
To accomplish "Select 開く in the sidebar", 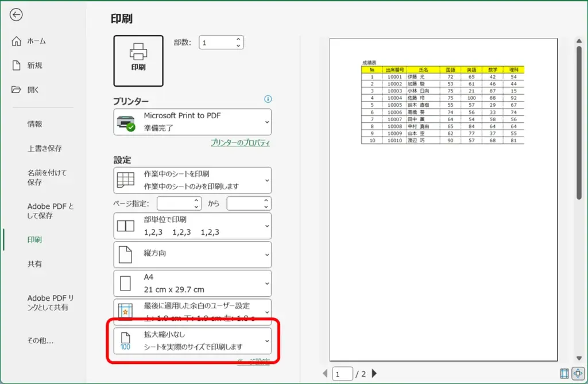I will tap(33, 90).
